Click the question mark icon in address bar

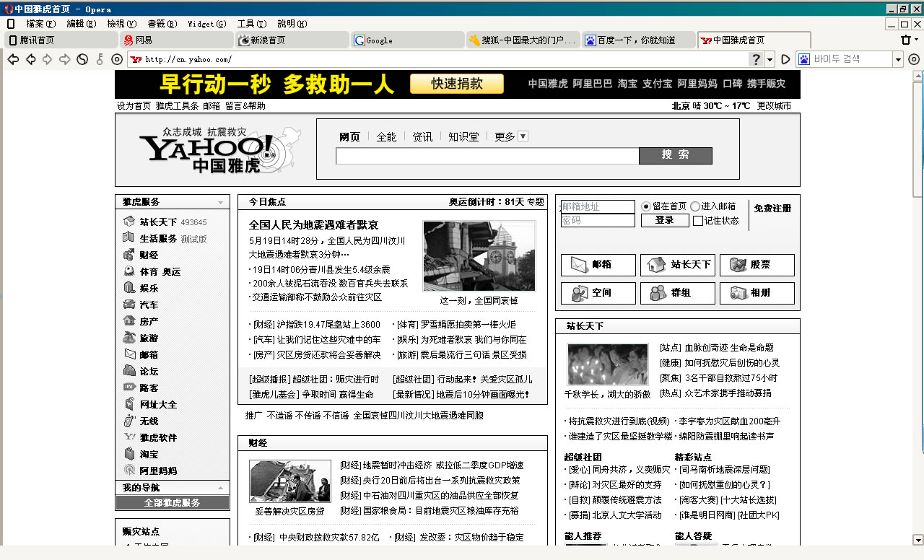756,59
